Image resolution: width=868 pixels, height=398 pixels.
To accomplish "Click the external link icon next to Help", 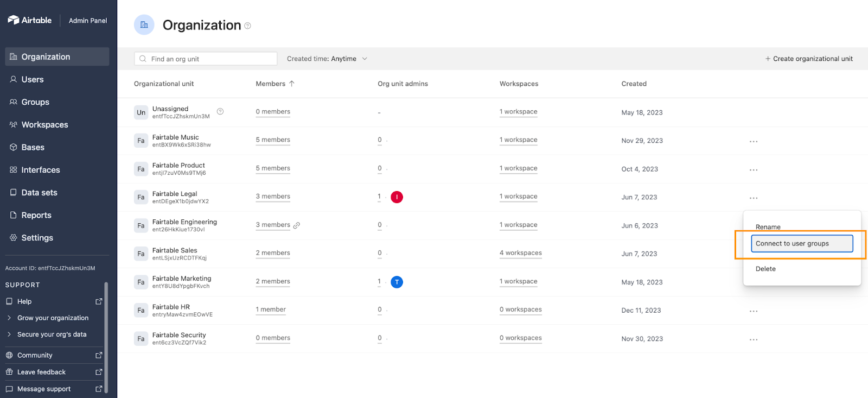I will (99, 301).
